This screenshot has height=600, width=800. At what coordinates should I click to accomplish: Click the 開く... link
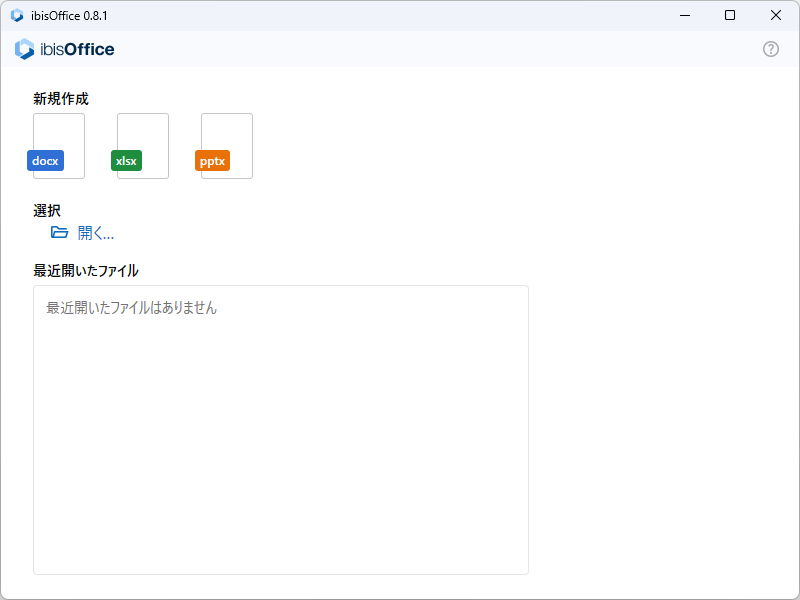(96, 233)
